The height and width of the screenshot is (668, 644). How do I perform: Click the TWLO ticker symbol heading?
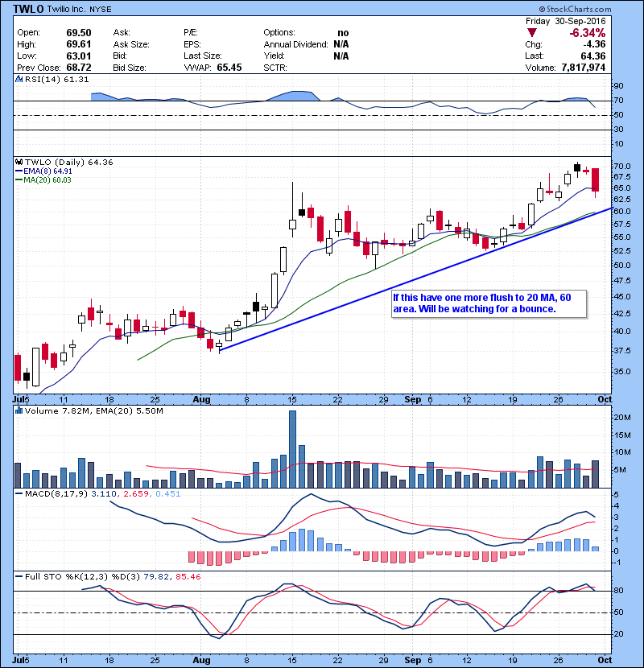(x=27, y=9)
